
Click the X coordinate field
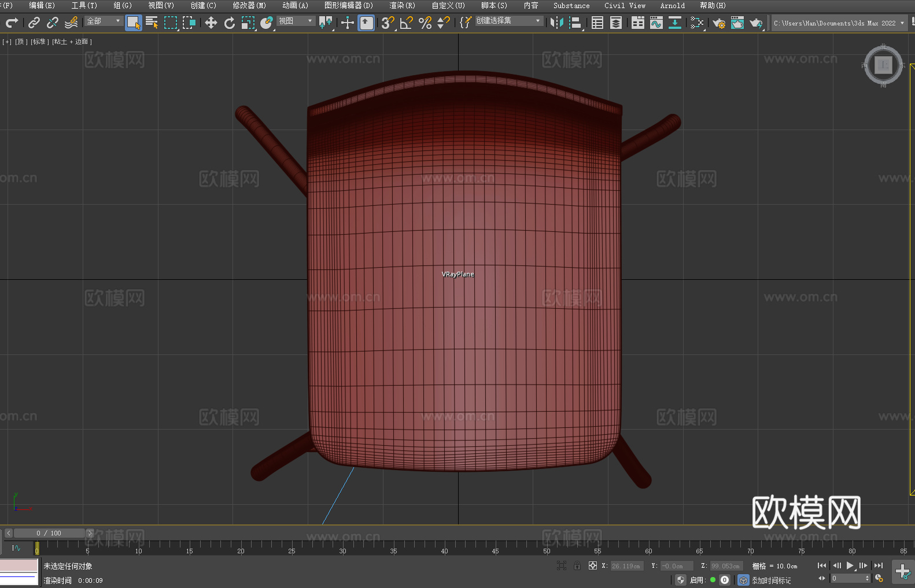pos(627,566)
